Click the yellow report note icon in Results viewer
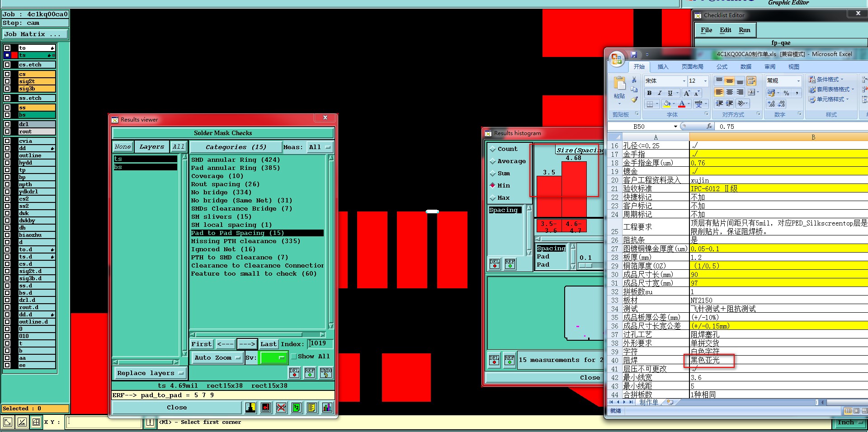This screenshot has height=432, width=868. (311, 408)
